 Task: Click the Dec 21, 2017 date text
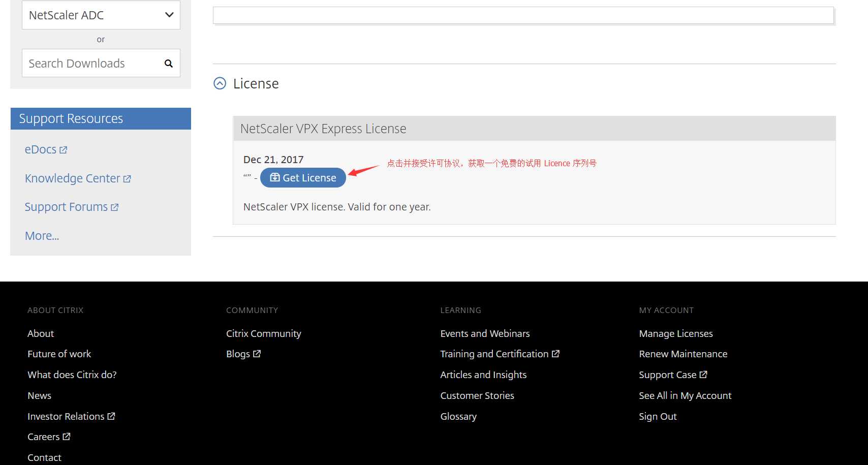(273, 160)
